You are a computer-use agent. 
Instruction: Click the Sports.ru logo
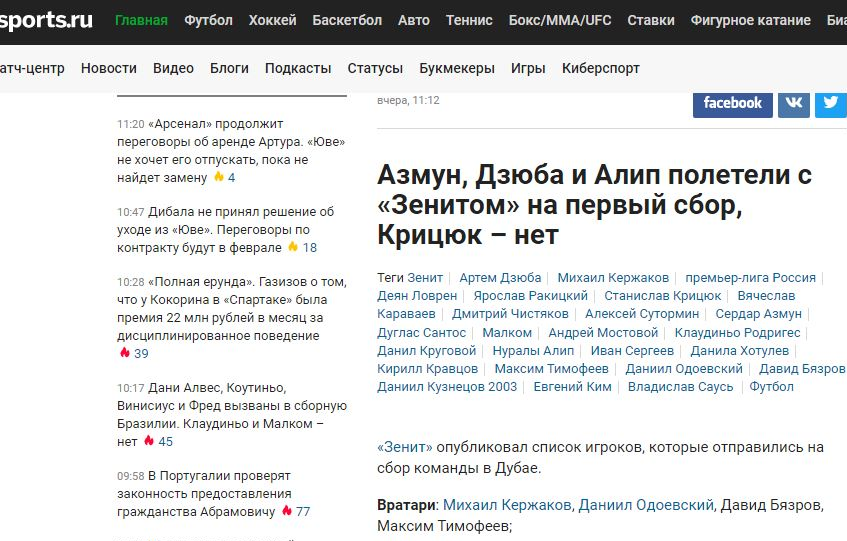pos(47,20)
